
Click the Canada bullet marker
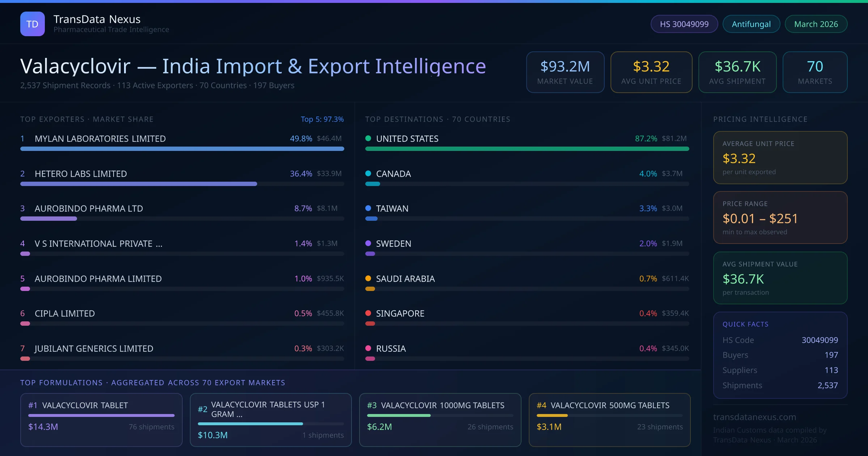coord(368,173)
